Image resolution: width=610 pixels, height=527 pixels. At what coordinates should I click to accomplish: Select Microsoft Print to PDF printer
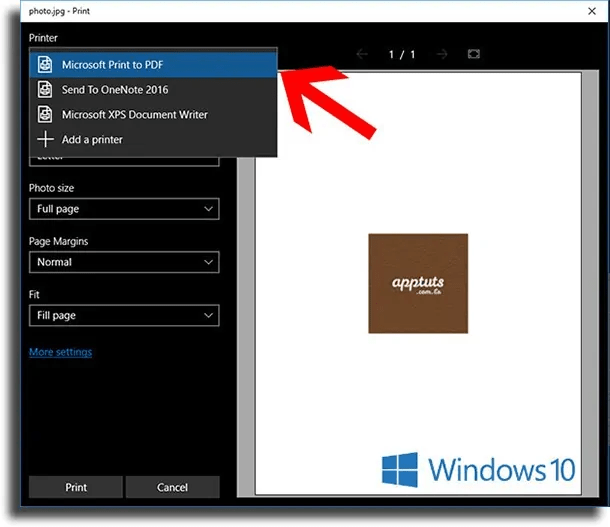pos(153,65)
